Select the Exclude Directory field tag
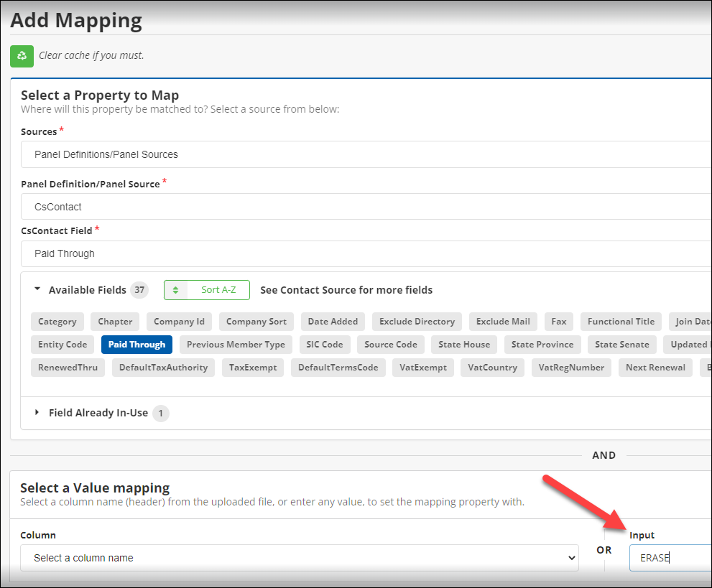 (417, 322)
